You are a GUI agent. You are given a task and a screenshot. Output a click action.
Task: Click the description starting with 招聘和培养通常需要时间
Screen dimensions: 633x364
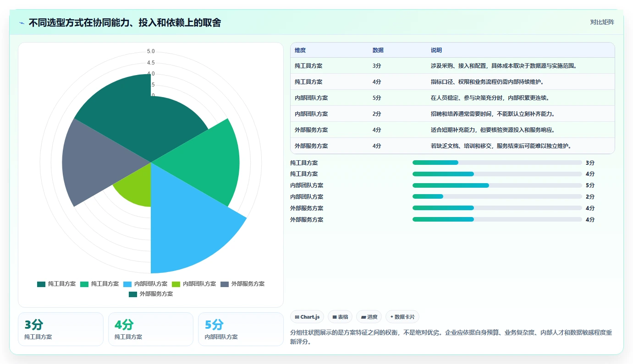tap(493, 114)
